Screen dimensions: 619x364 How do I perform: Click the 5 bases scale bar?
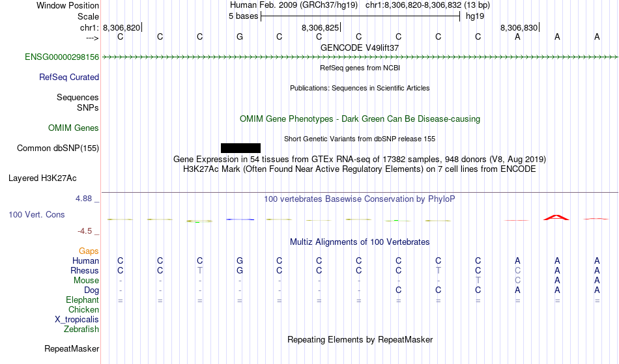360,17
